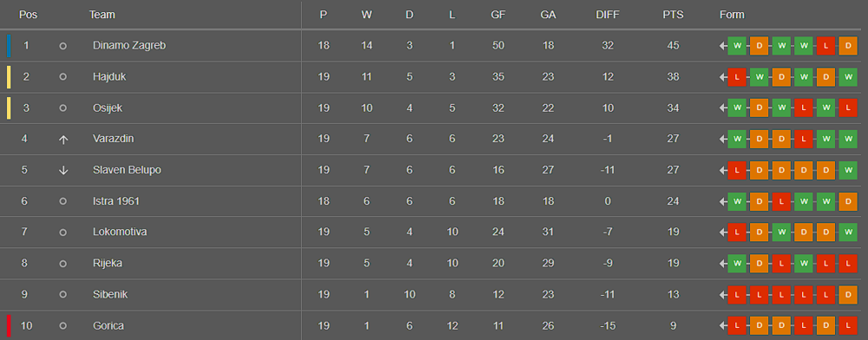This screenshot has width=868, height=340.
Task: Open the Gorica team page
Action: pyautogui.click(x=108, y=325)
